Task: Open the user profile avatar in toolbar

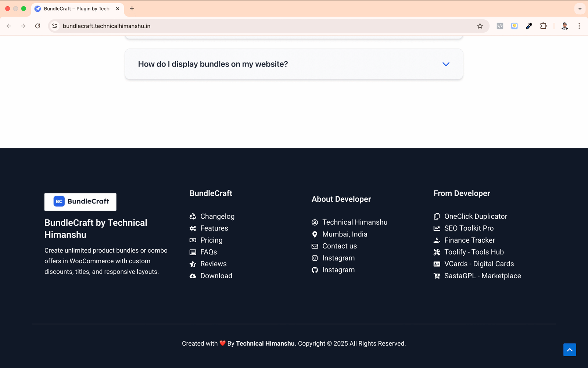Action: click(x=564, y=26)
